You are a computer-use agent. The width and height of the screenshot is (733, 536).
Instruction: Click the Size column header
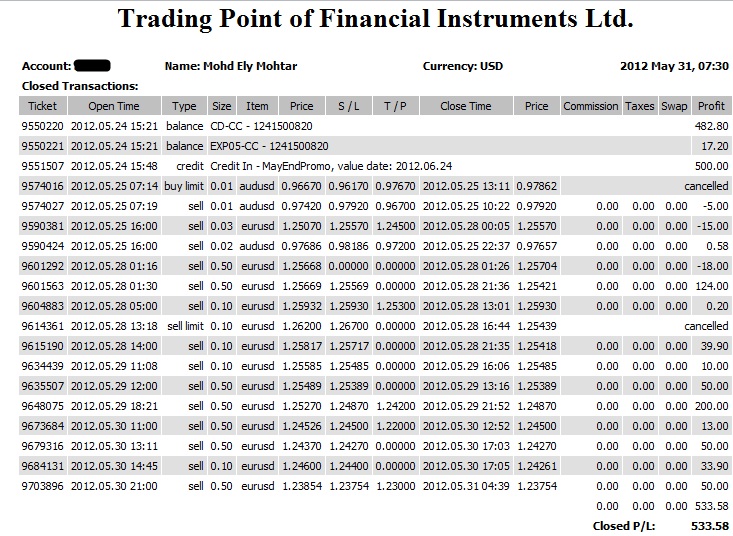coord(222,106)
